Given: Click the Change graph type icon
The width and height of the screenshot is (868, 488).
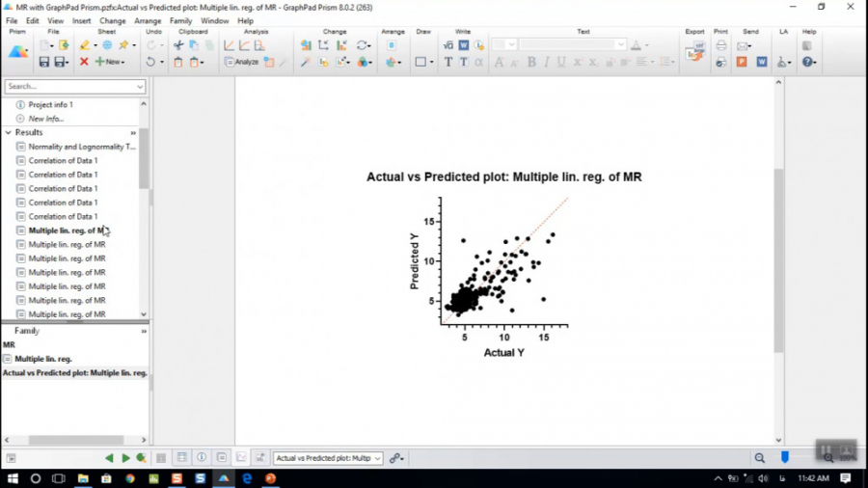Looking at the screenshot, I should [x=306, y=45].
